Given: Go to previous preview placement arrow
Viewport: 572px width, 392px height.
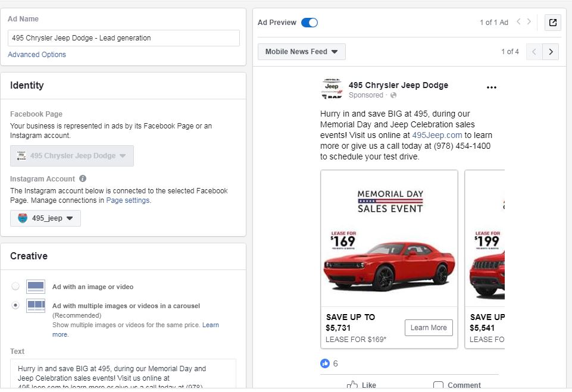Looking at the screenshot, I should 534,52.
